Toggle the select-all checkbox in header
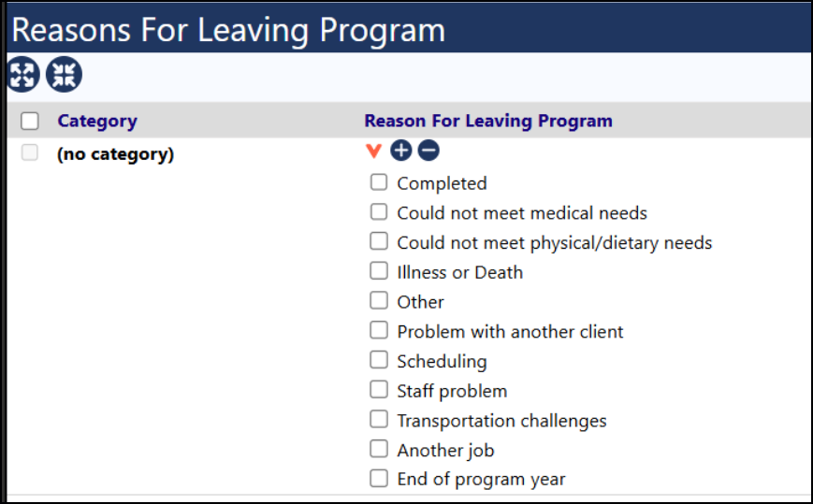Screen dimensions: 813x504 pos(30,121)
